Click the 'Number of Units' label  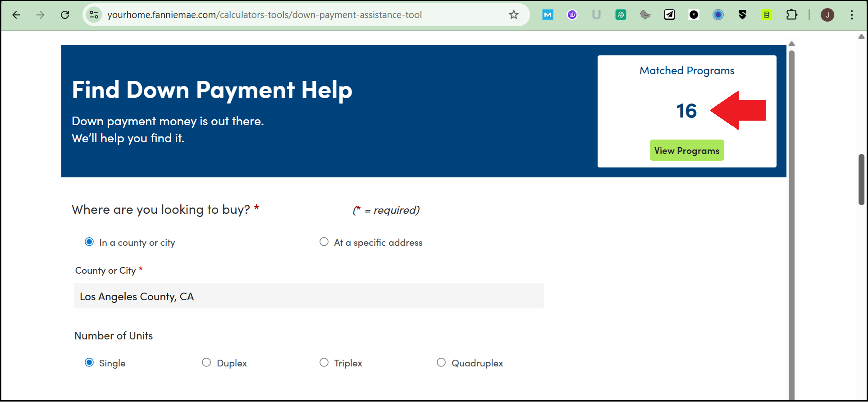[x=114, y=336]
